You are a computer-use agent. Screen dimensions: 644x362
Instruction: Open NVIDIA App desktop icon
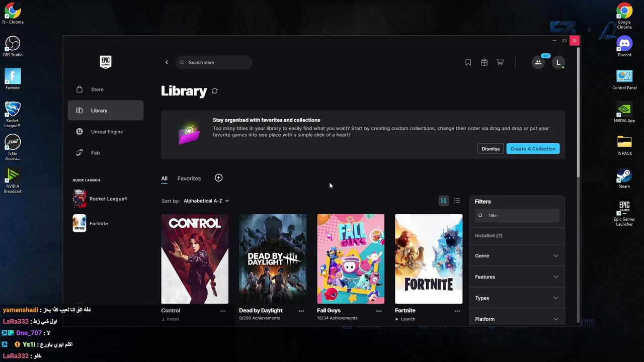(624, 113)
